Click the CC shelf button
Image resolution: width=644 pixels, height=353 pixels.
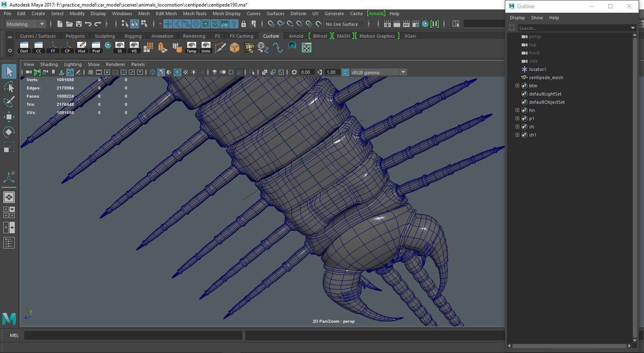[39, 48]
